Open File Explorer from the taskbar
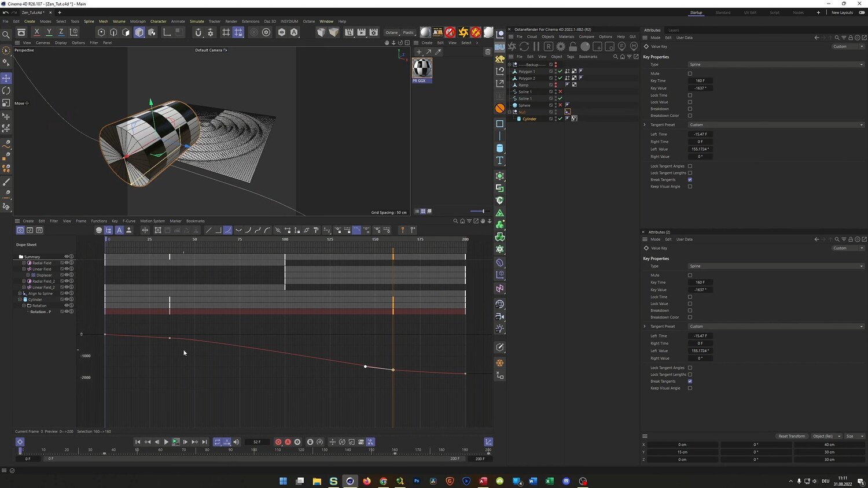 pos(317,481)
